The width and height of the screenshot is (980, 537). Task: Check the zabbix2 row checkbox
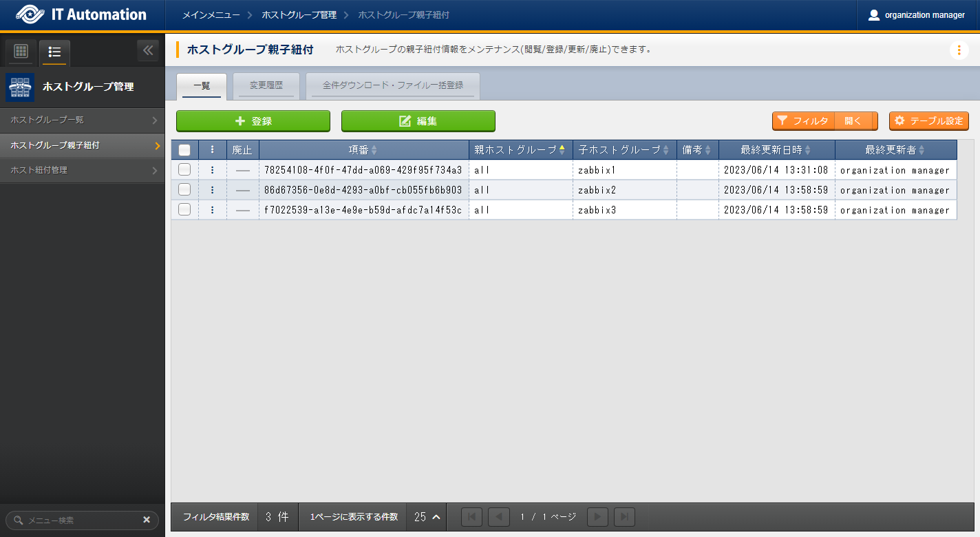184,190
